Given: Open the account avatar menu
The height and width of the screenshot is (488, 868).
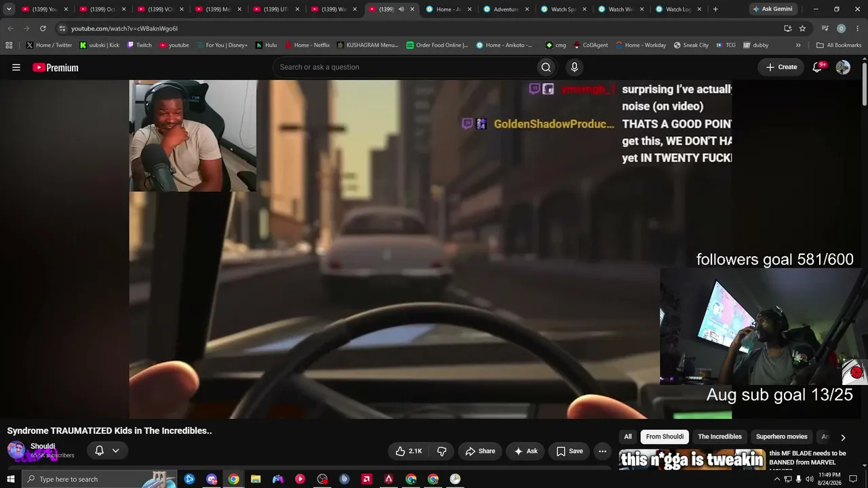Looking at the screenshot, I should (x=843, y=67).
